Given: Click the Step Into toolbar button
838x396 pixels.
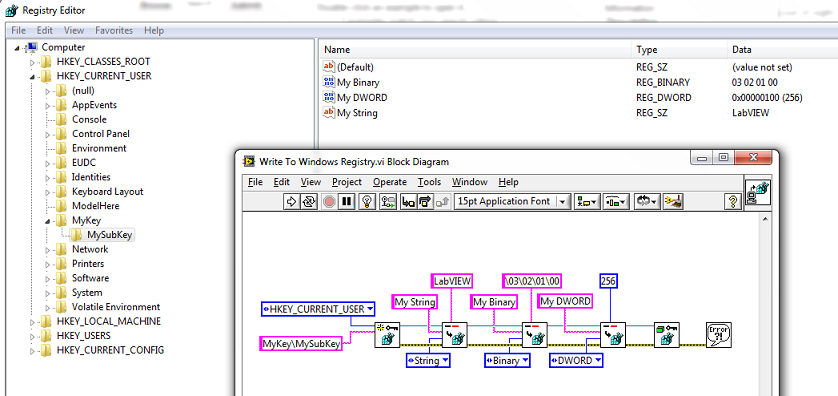Looking at the screenshot, I should 409,201.
